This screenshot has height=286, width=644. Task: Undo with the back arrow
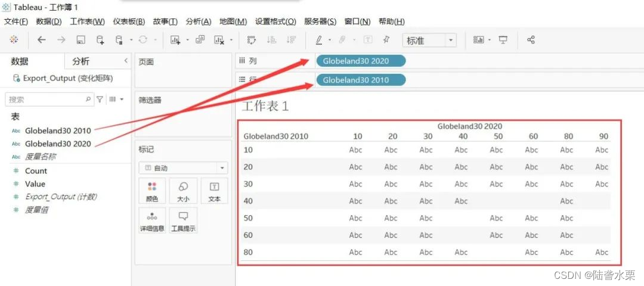pos(42,40)
